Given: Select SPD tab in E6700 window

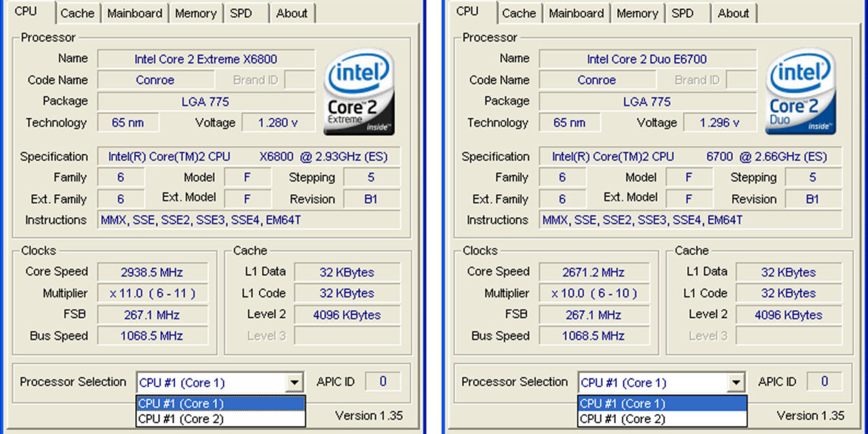Looking at the screenshot, I should [x=683, y=13].
